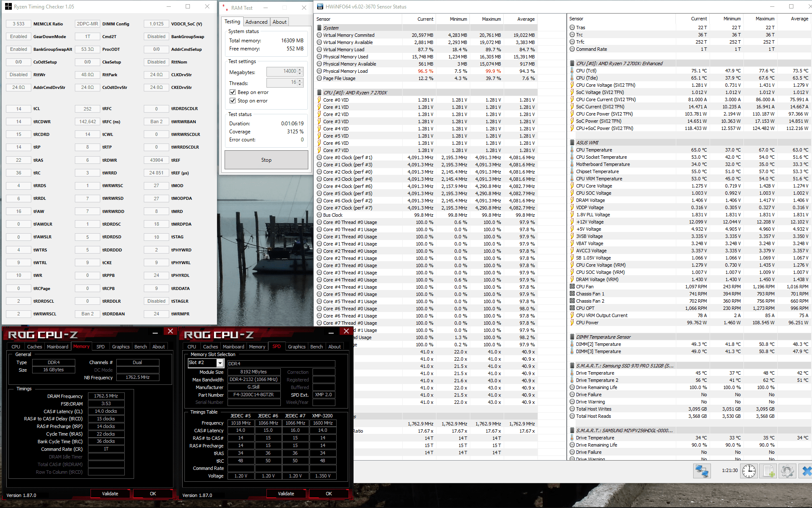812x508 pixels.
Task: Click OK in the left CPU-Z window
Action: pyautogui.click(x=153, y=494)
